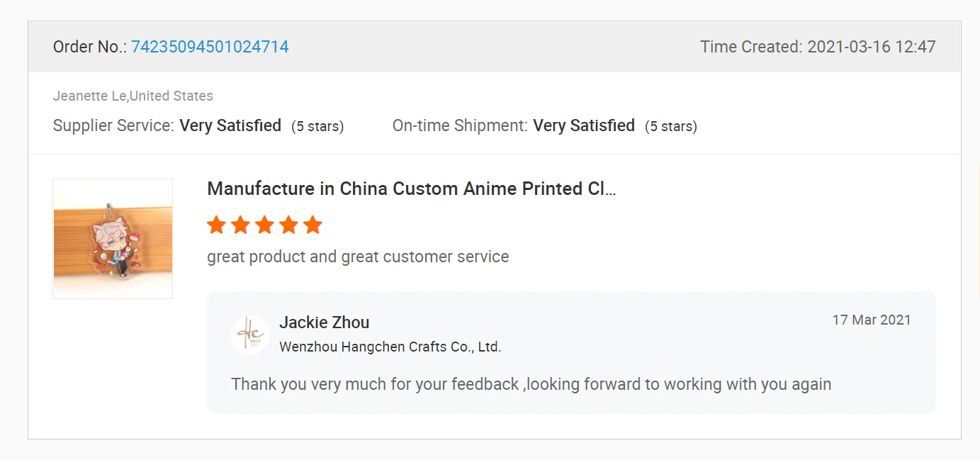Click the review text about great product
980x460 pixels.
(x=358, y=257)
